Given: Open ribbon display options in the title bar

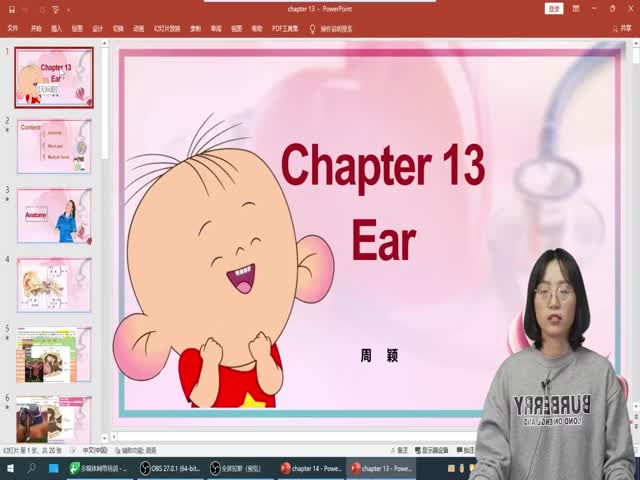Looking at the screenshot, I should tap(576, 9).
